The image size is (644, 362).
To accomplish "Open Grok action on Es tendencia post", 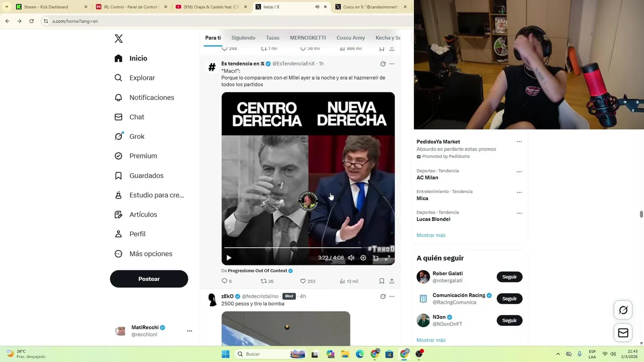I will pos(383,64).
